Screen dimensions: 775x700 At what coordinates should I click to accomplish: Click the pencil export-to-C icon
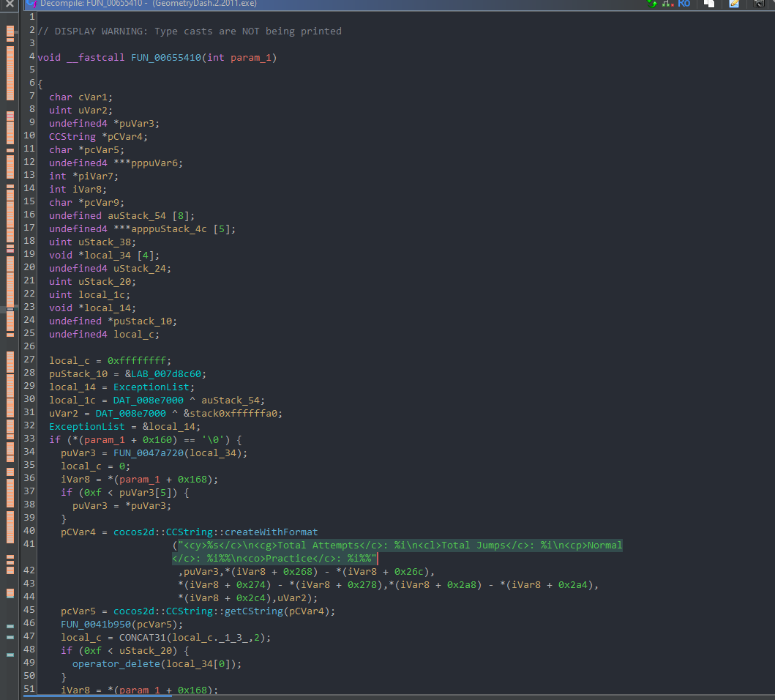[735, 4]
